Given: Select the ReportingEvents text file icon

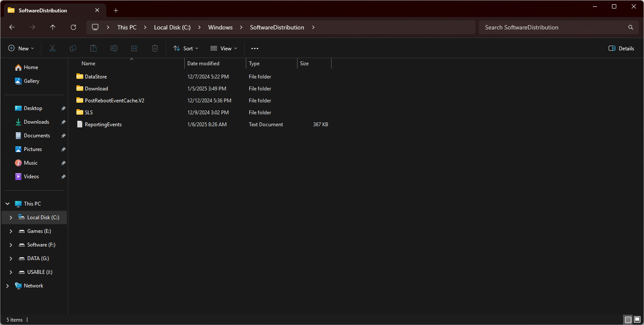Looking at the screenshot, I should point(79,124).
